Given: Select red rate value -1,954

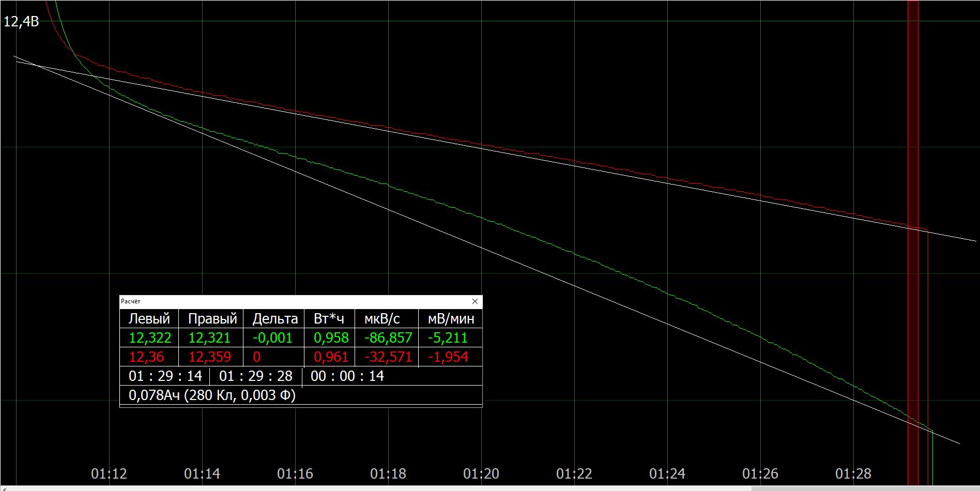Looking at the screenshot, I should (448, 357).
